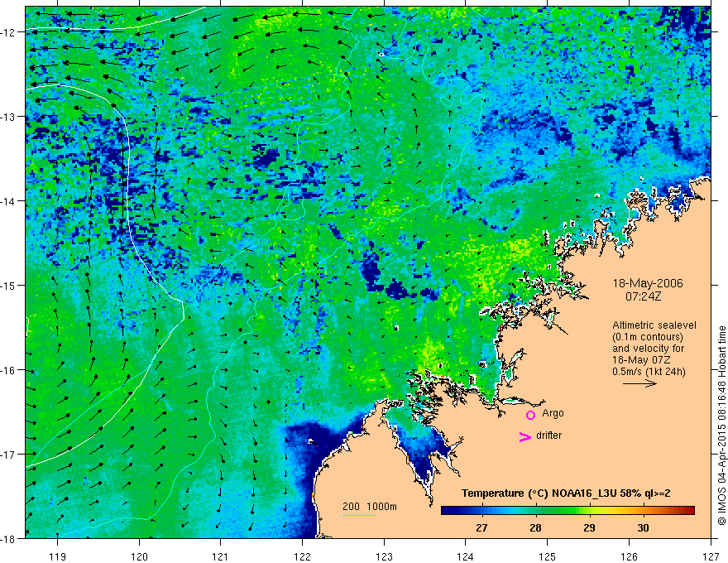
Task: Click the vertical IMOS copyright timestamp text
Action: 721,426
